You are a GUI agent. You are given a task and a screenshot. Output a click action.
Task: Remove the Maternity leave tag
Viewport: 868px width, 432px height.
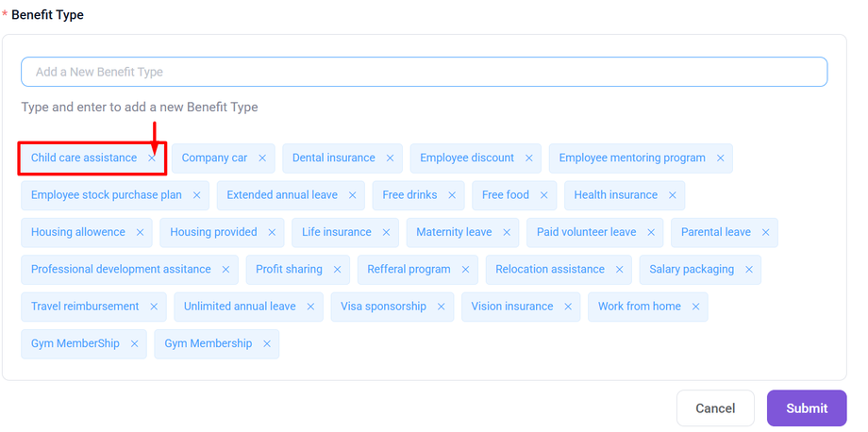[x=507, y=232]
